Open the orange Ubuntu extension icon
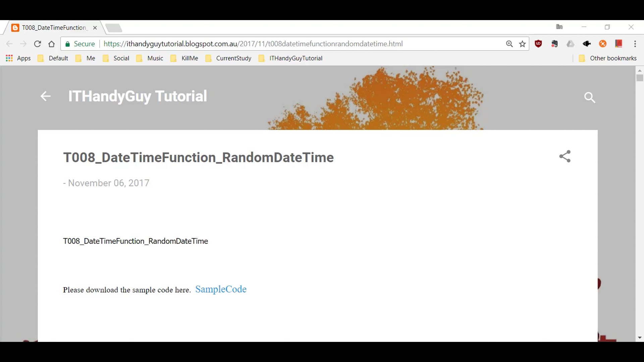644x362 pixels. [603, 44]
